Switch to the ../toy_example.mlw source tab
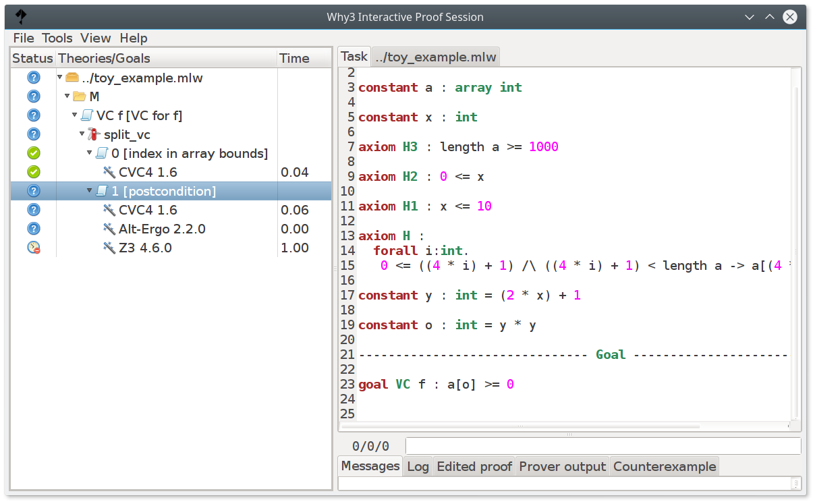 tap(435, 57)
